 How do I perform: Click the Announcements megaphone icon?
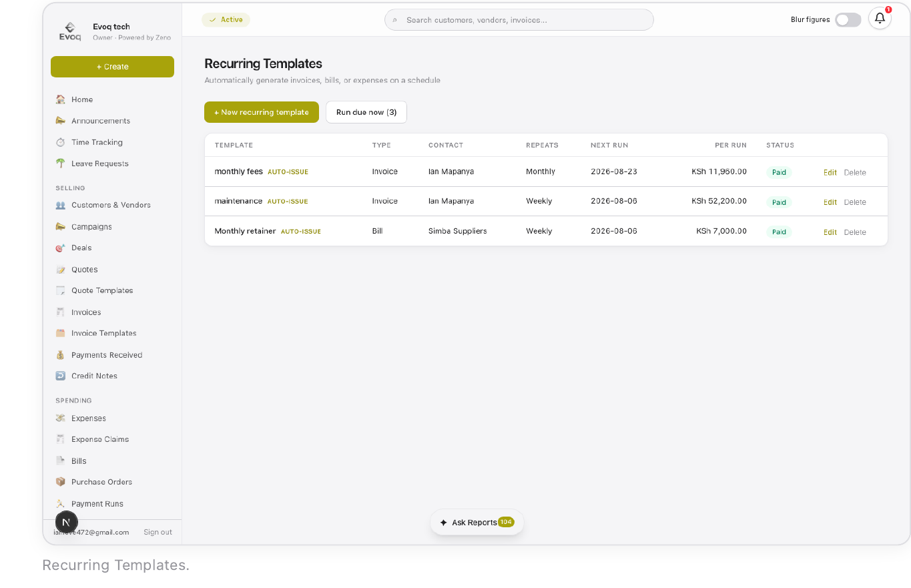(x=61, y=121)
